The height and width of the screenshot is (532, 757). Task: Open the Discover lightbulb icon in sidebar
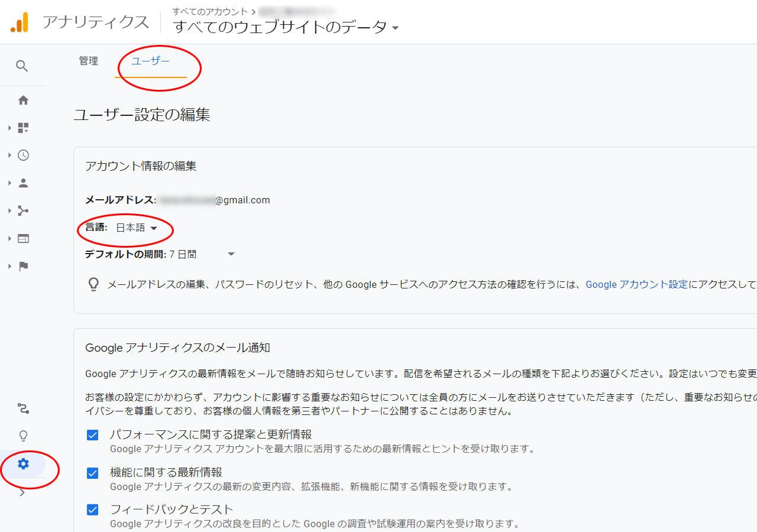(23, 436)
